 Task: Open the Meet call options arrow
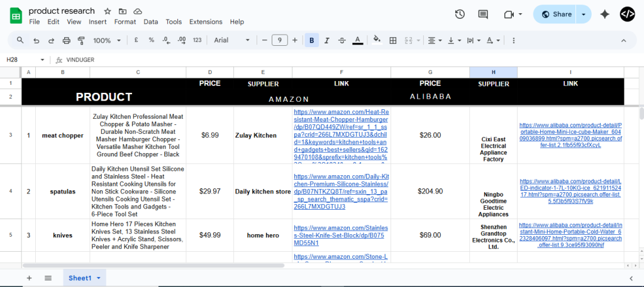coord(520,14)
